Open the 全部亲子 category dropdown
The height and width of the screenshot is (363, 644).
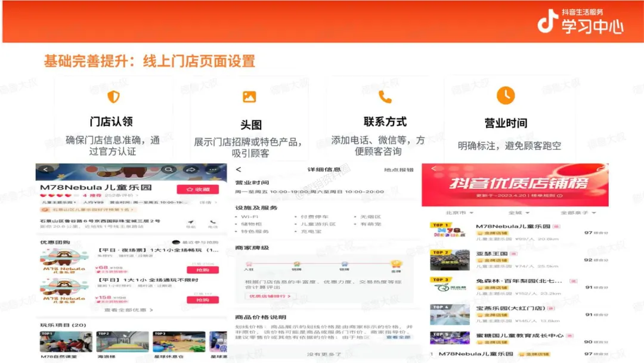(x=578, y=213)
